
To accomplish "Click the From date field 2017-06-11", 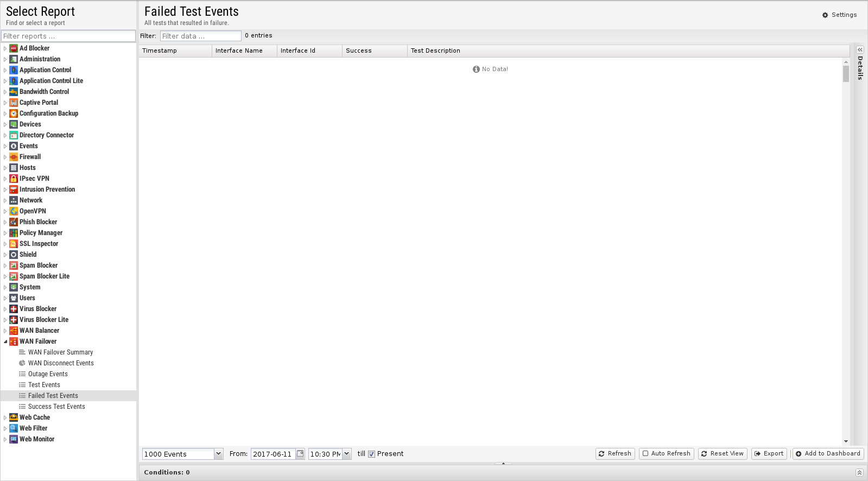I will (x=273, y=454).
